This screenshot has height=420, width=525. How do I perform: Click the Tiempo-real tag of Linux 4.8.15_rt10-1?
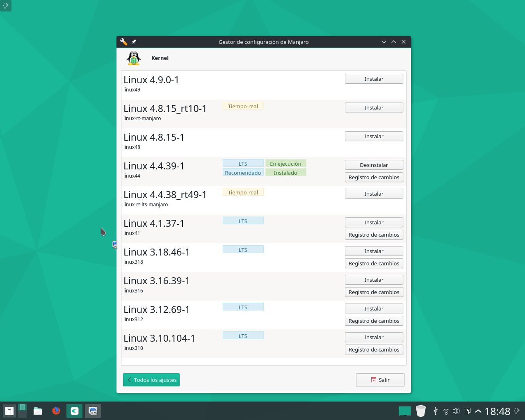point(243,106)
